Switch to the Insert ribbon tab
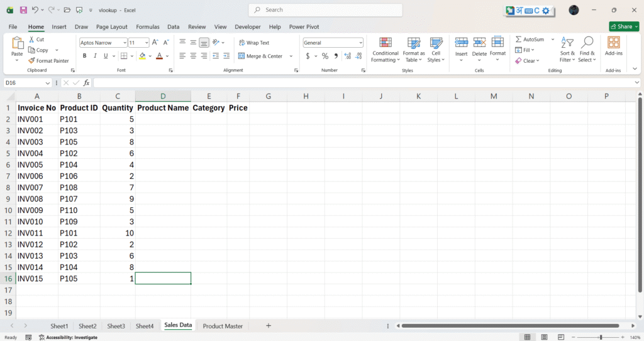The image size is (644, 341). [58, 26]
